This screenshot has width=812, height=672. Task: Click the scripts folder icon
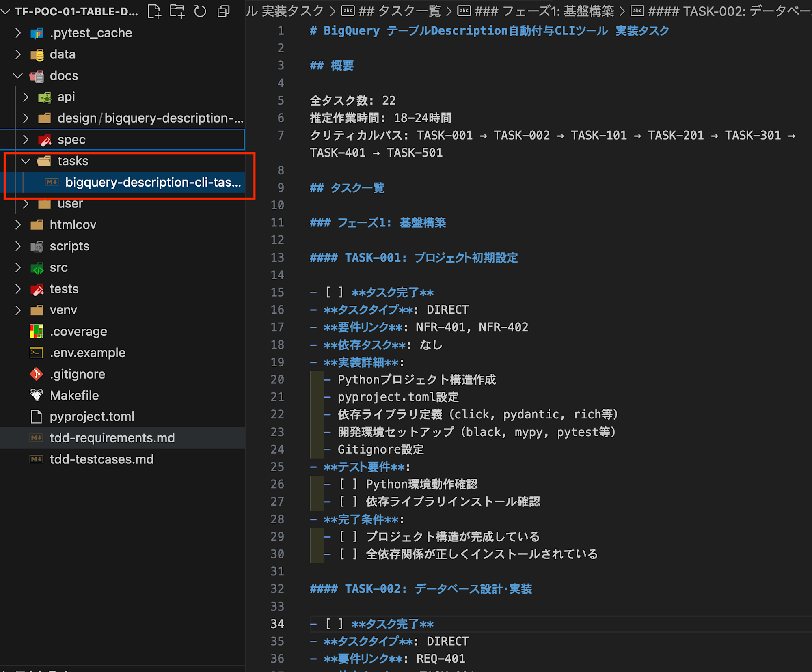click(37, 246)
